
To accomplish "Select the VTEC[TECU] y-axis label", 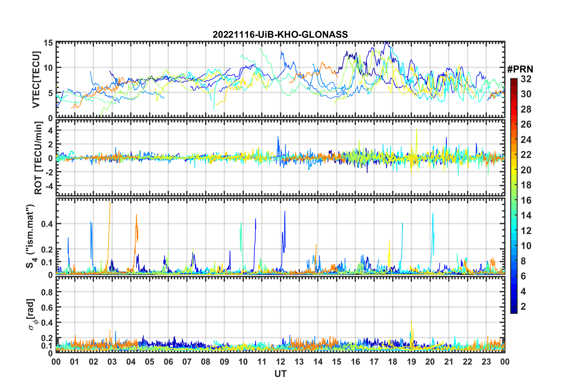I will (x=36, y=80).
